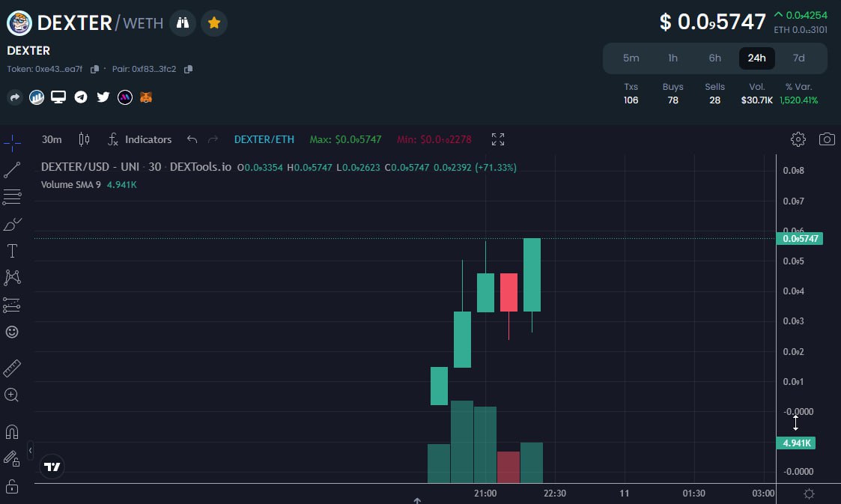Open the Telegram link icon
Viewport: 841px width, 504px height.
81,97
